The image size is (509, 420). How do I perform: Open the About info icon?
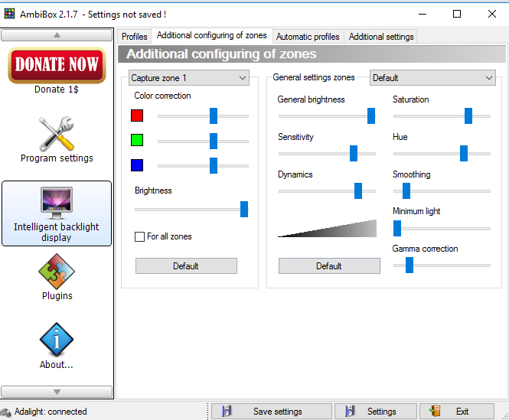pos(57,340)
